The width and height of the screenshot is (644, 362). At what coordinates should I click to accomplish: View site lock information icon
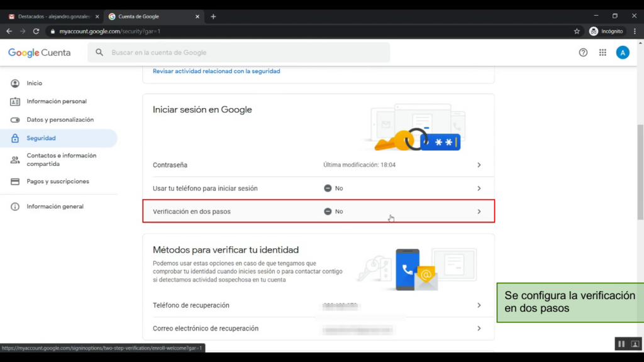53,31
